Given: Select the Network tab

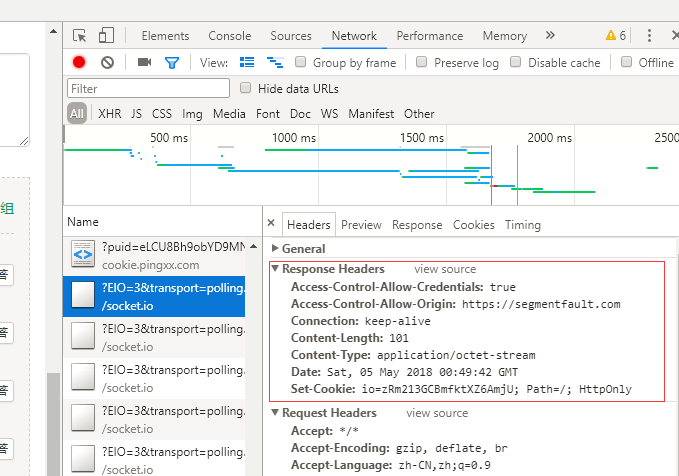Looking at the screenshot, I should click(354, 36).
